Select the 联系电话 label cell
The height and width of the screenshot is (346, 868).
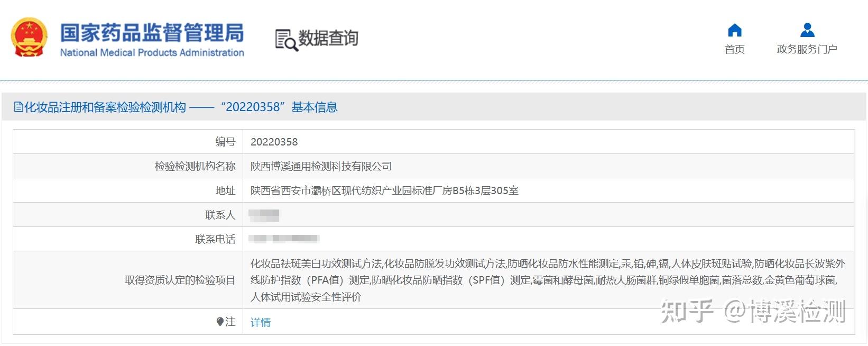128,239
